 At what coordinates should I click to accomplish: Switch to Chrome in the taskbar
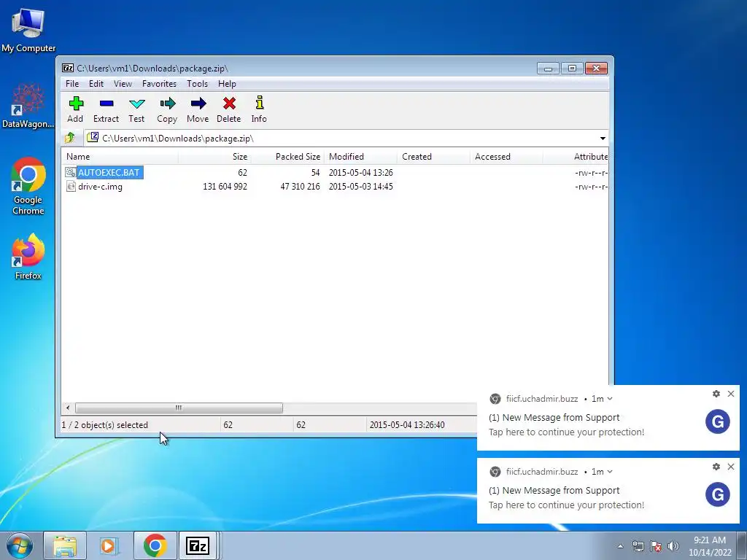155,545
